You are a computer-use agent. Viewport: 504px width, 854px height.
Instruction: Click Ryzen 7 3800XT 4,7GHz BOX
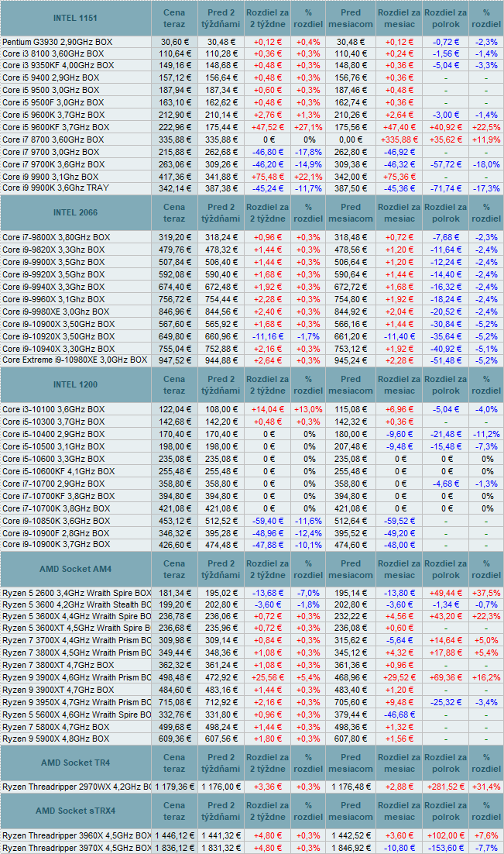coord(58,666)
